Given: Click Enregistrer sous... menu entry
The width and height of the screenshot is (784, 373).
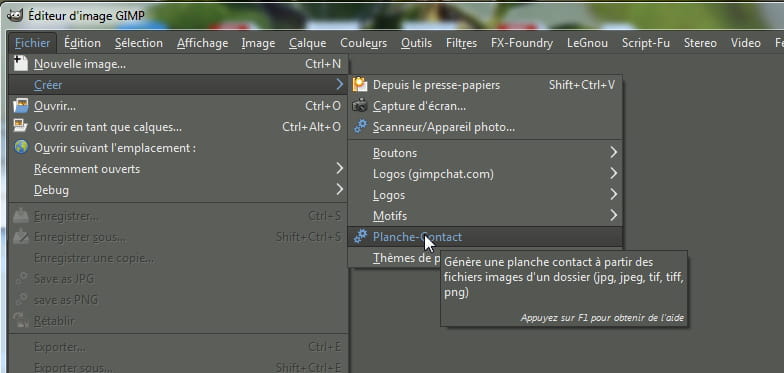Looking at the screenshot, I should coord(178,237).
